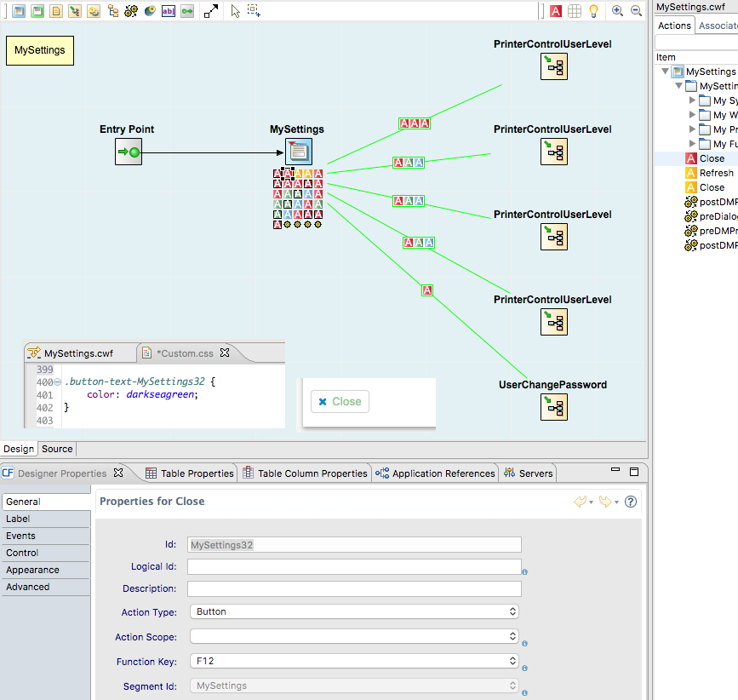Open the Servers tab

[528, 473]
